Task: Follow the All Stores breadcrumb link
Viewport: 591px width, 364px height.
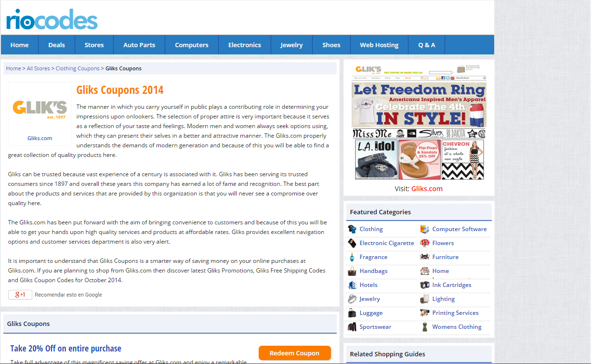Action: coord(39,68)
